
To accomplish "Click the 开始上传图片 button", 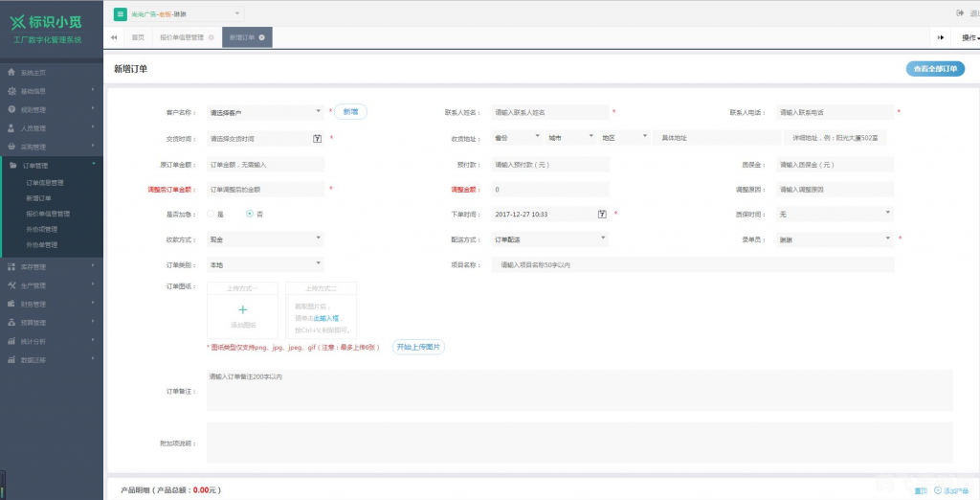I will (x=418, y=347).
